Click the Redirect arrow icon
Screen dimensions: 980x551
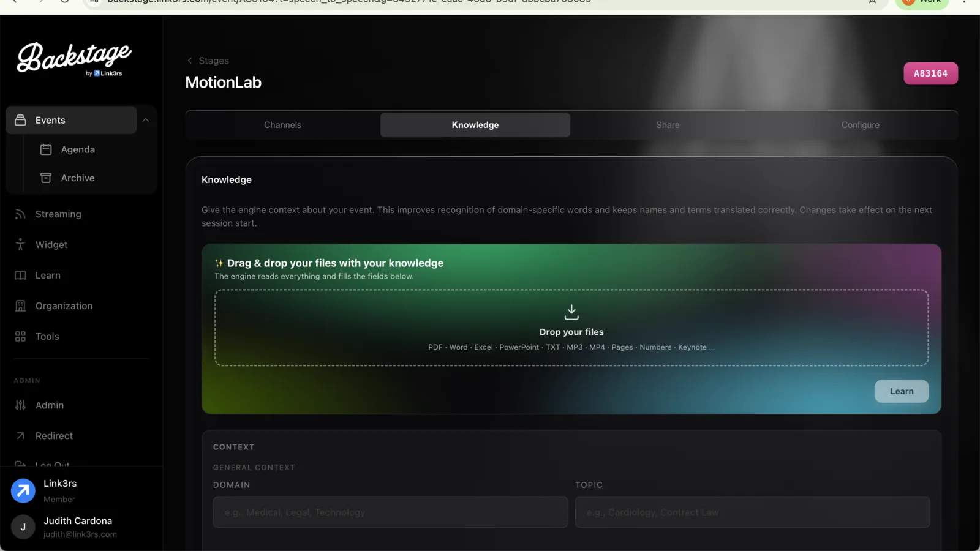tap(20, 436)
